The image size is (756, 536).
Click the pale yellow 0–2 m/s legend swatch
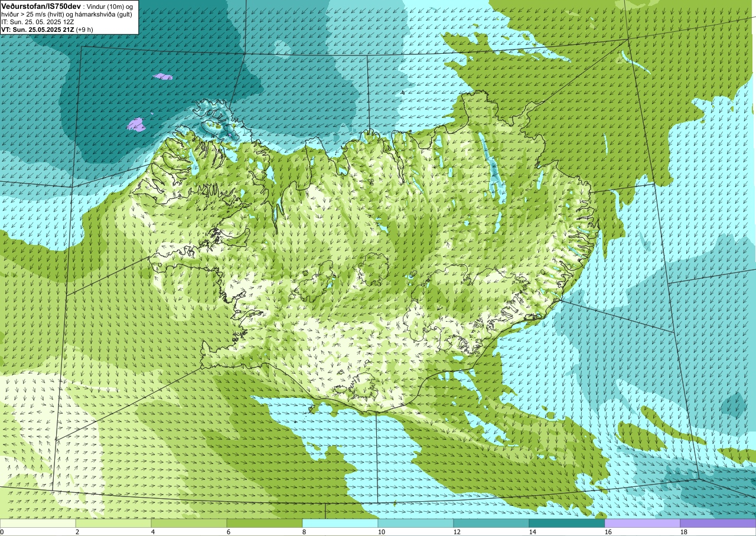(x=38, y=523)
